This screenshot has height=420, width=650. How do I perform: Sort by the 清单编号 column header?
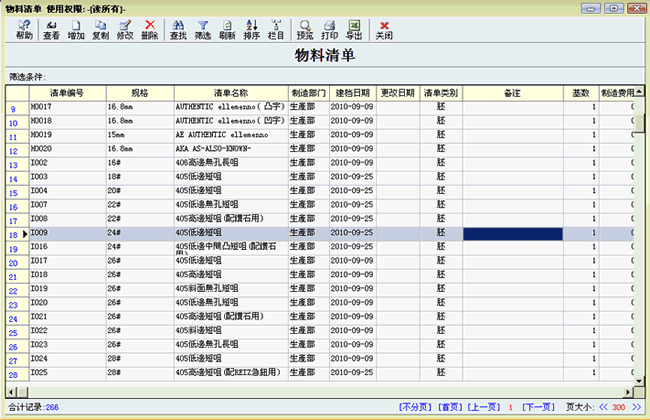click(x=67, y=93)
